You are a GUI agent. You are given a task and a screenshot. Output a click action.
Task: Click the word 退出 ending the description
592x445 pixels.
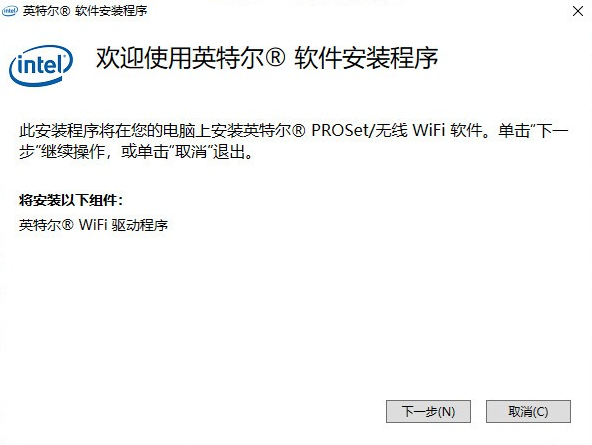pyautogui.click(x=228, y=152)
